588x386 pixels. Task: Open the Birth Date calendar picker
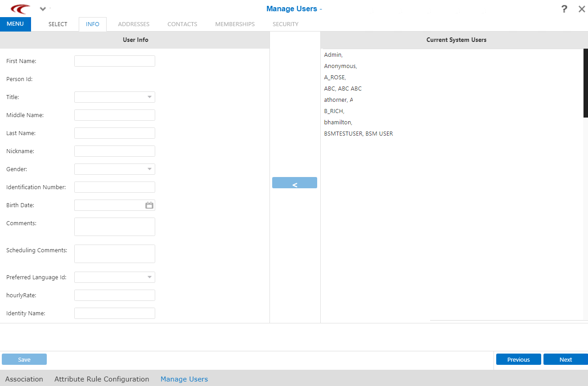pyautogui.click(x=149, y=205)
